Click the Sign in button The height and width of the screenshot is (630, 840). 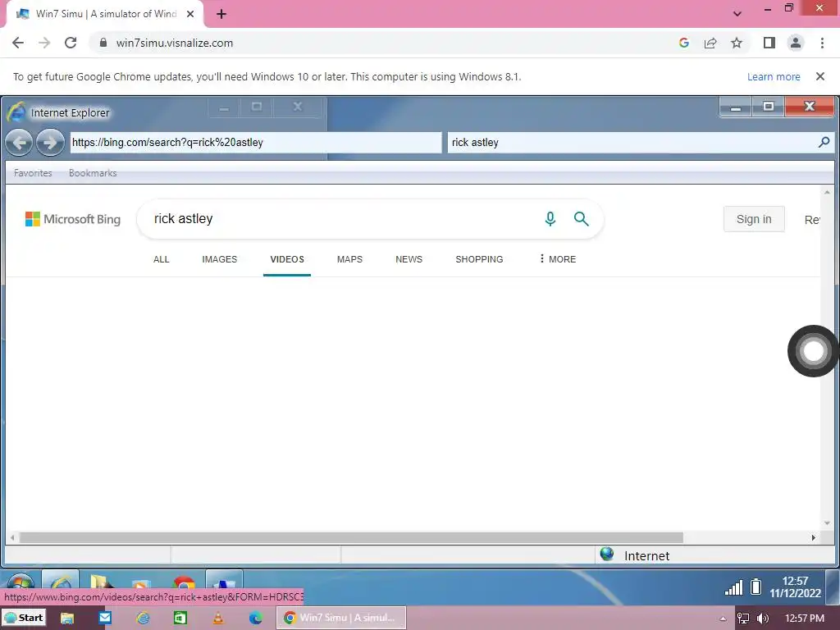(754, 219)
